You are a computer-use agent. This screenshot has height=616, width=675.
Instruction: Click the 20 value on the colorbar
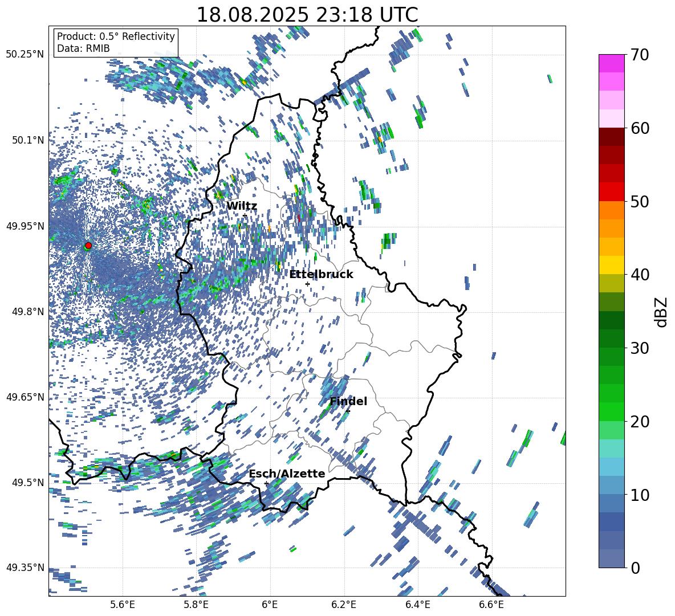(640, 421)
